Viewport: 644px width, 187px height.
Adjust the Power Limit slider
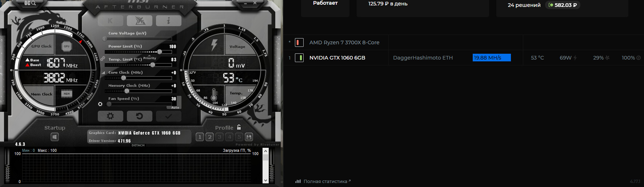pos(138,52)
